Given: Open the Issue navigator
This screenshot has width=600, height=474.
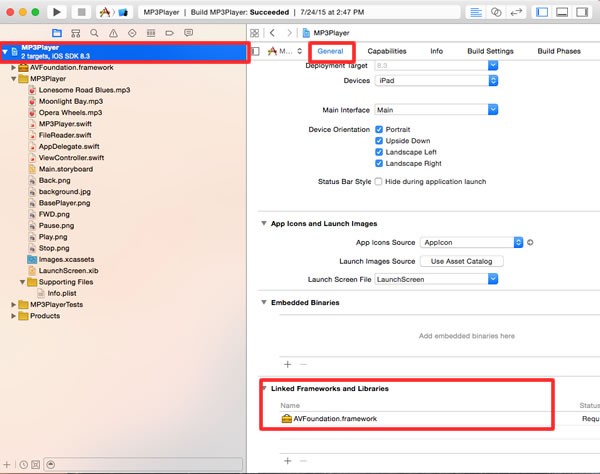Looking at the screenshot, I should coord(113,33).
